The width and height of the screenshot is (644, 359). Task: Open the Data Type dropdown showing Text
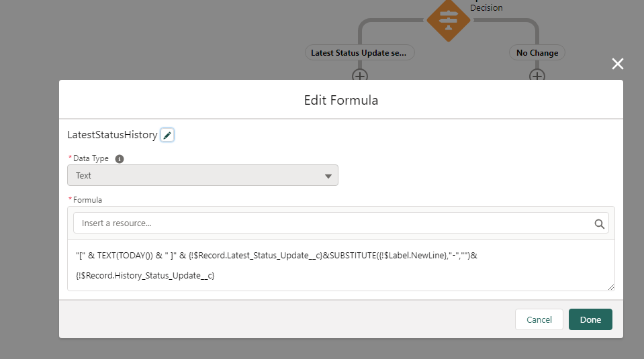coord(202,176)
